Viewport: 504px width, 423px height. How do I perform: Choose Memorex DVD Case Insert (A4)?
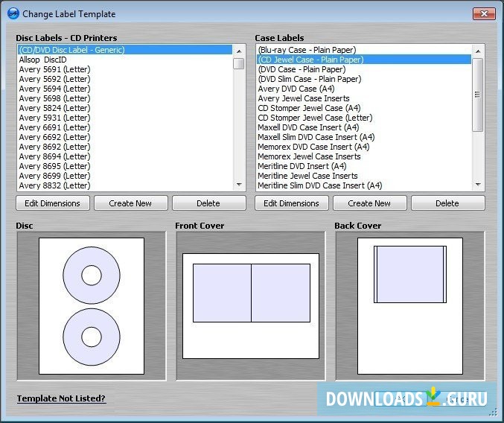pyautogui.click(x=364, y=147)
